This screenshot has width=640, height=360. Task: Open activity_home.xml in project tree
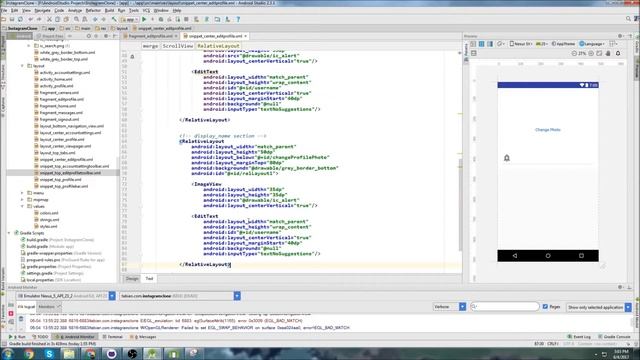[x=56, y=79]
